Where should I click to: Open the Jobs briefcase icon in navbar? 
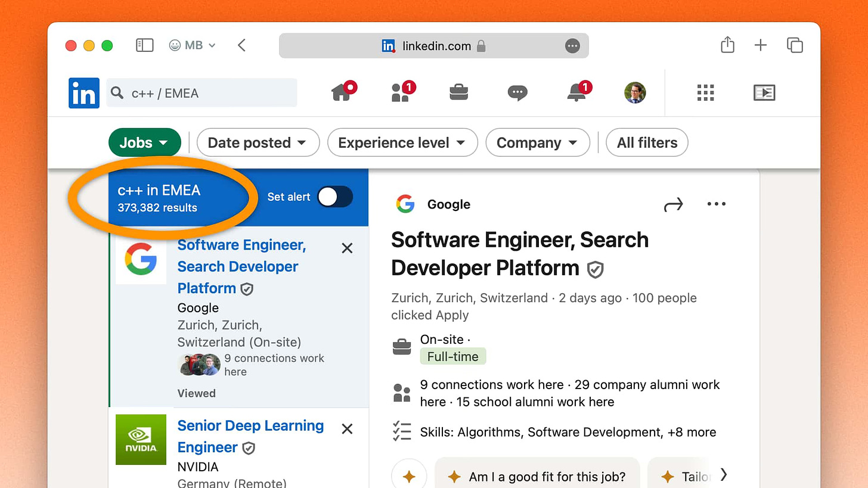click(458, 92)
